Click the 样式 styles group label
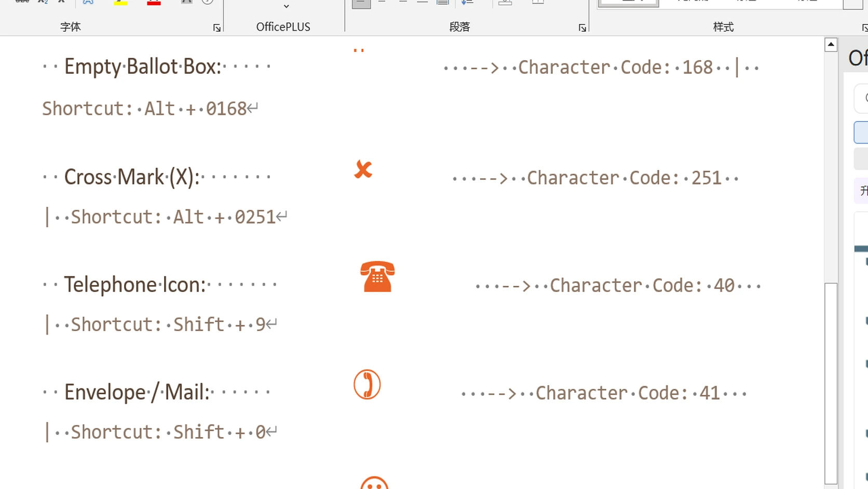The image size is (868, 489). (x=723, y=27)
